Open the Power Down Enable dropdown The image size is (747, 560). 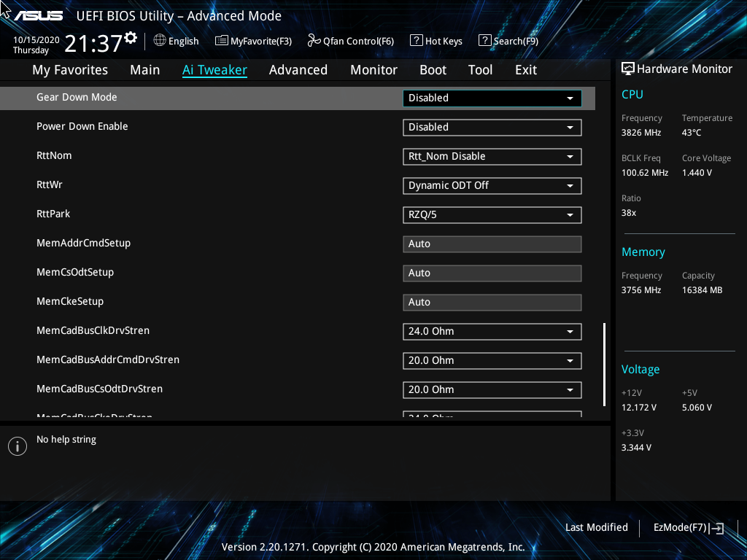492,127
